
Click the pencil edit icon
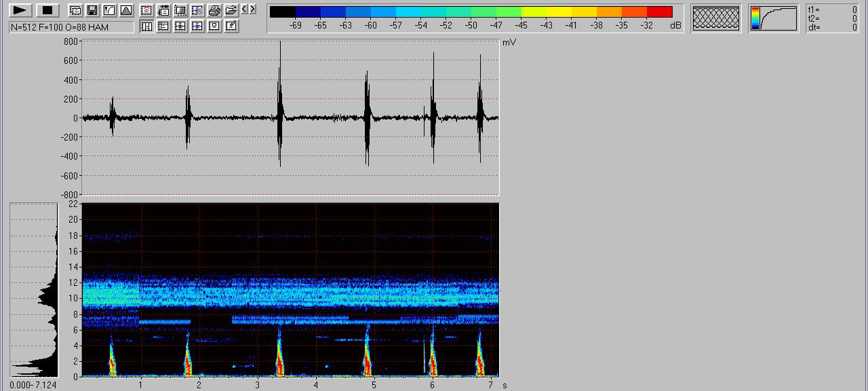tap(231, 26)
